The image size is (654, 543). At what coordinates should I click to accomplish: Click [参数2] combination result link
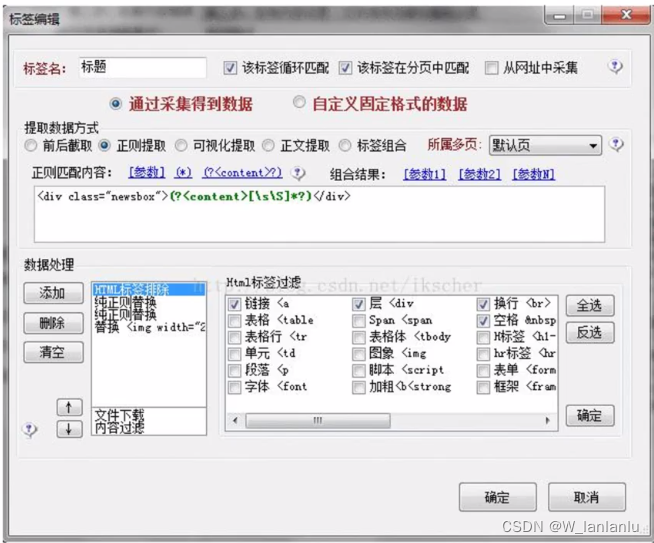tap(480, 174)
